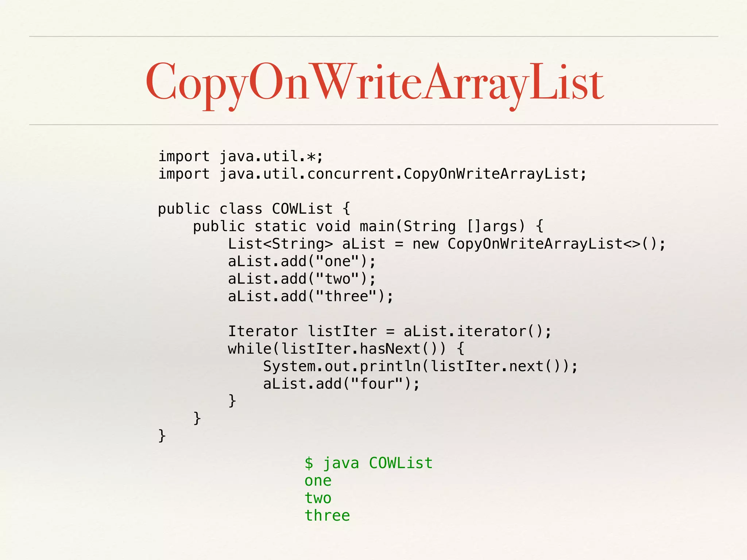Viewport: 747px width, 560px height.
Task: Click the main method's closing brace
Action: click(x=197, y=418)
